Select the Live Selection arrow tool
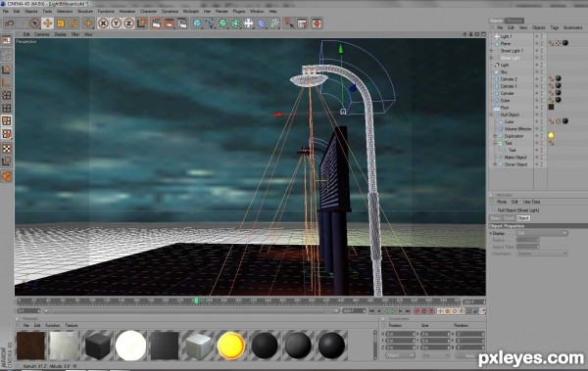588x371 pixels. click(x=34, y=23)
